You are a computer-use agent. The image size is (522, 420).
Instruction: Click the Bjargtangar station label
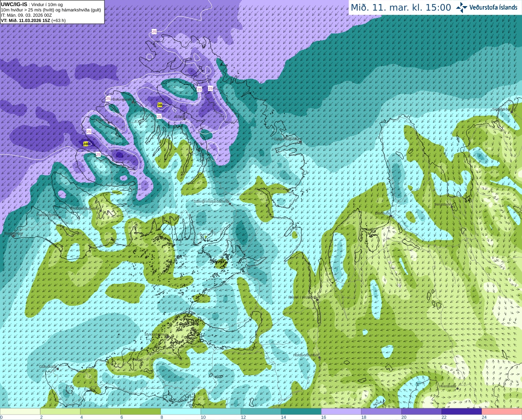pyautogui.click(x=13, y=234)
